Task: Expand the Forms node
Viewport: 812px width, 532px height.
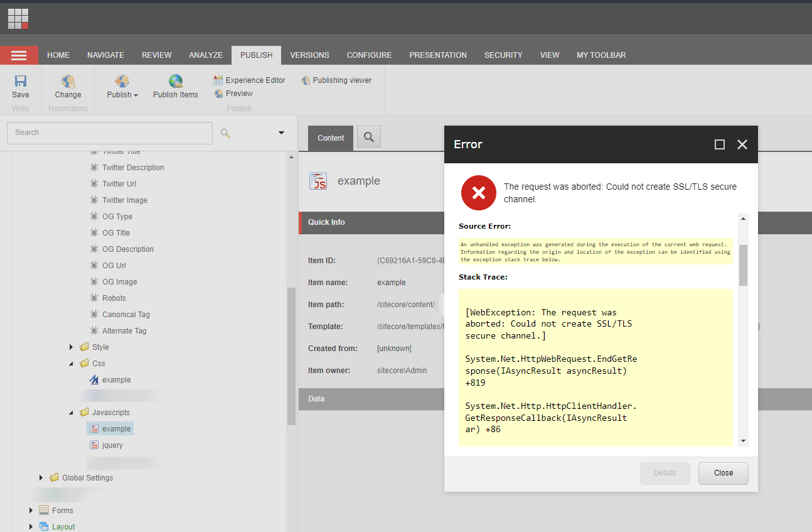Action: pyautogui.click(x=31, y=511)
